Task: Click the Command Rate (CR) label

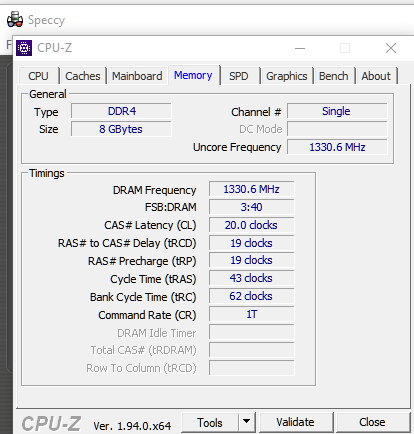Action: [147, 315]
